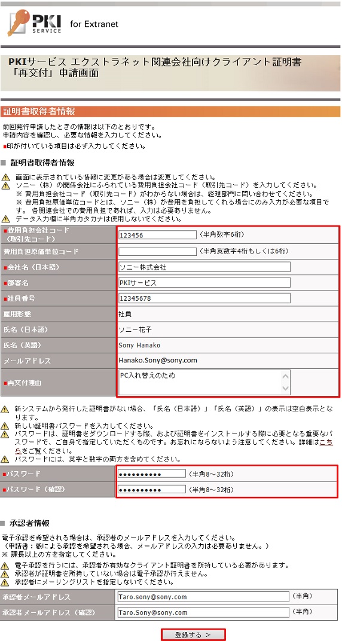Click the 社員 employment type value

(x=125, y=314)
